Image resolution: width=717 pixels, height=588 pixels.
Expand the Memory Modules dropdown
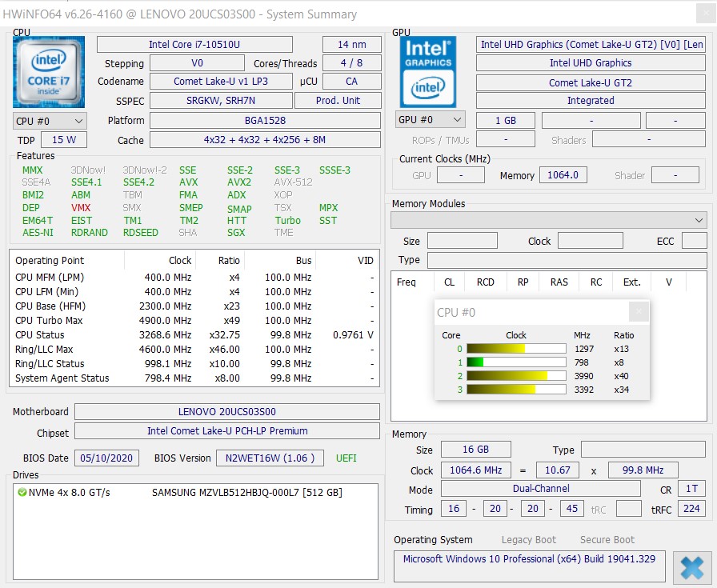[549, 220]
